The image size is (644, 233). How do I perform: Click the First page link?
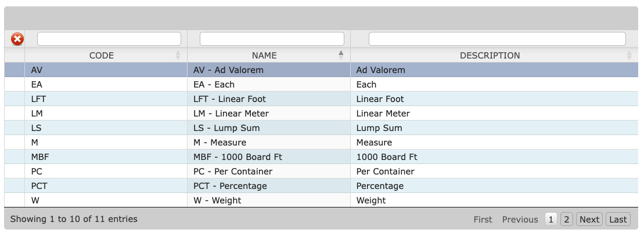click(x=483, y=219)
